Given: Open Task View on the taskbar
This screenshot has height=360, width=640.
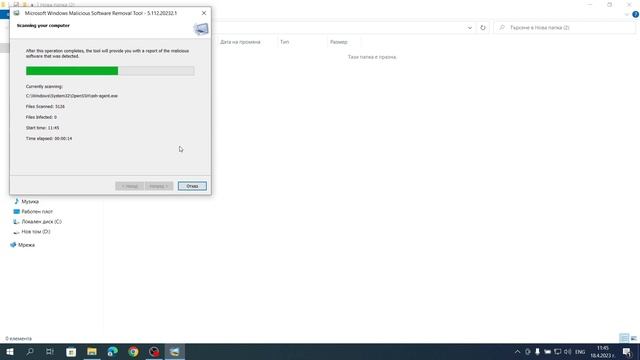Looking at the screenshot, I should 50,352.
